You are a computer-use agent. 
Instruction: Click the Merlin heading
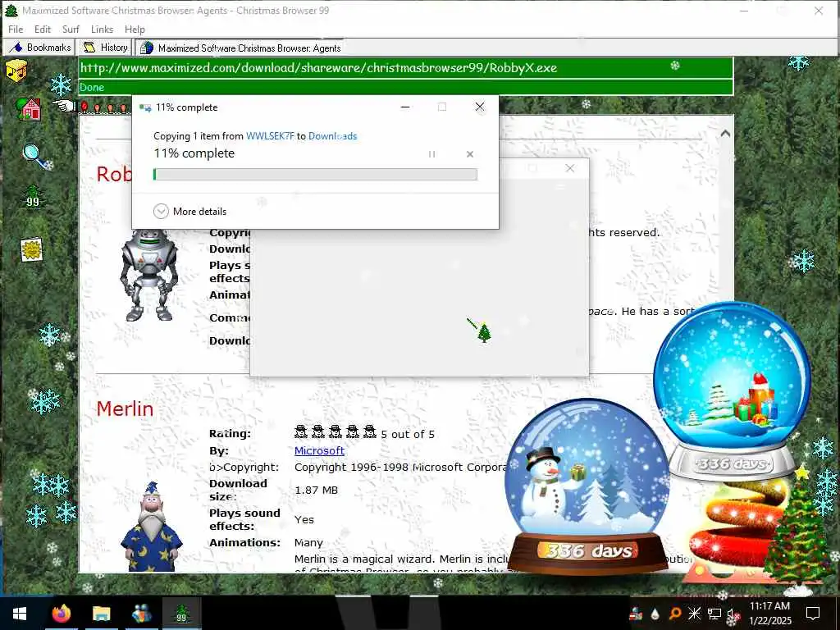(125, 409)
